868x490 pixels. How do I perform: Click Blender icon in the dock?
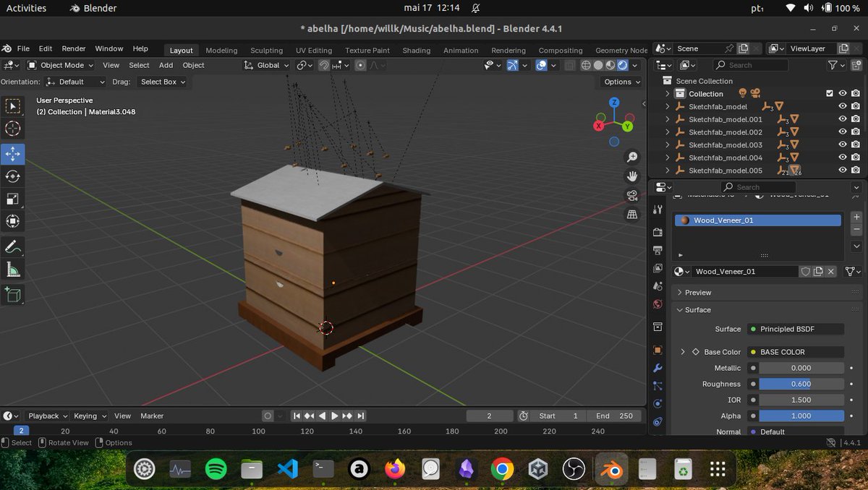tap(611, 470)
